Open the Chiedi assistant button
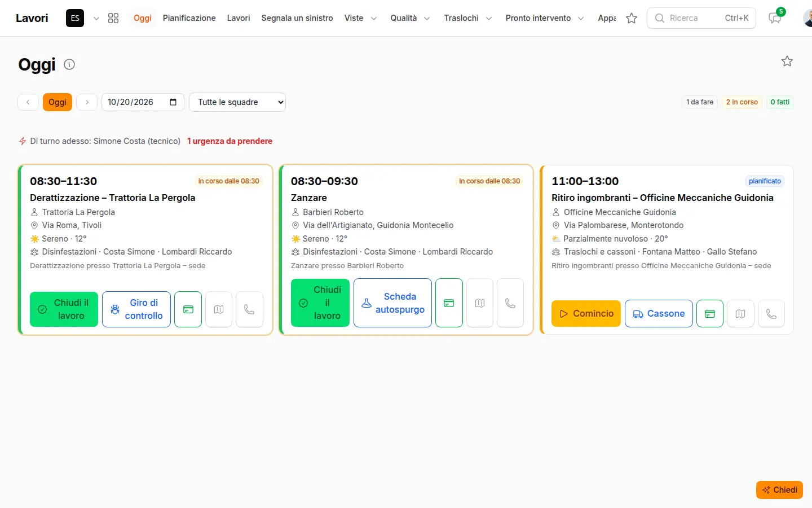This screenshot has height=508, width=812. 779,490
